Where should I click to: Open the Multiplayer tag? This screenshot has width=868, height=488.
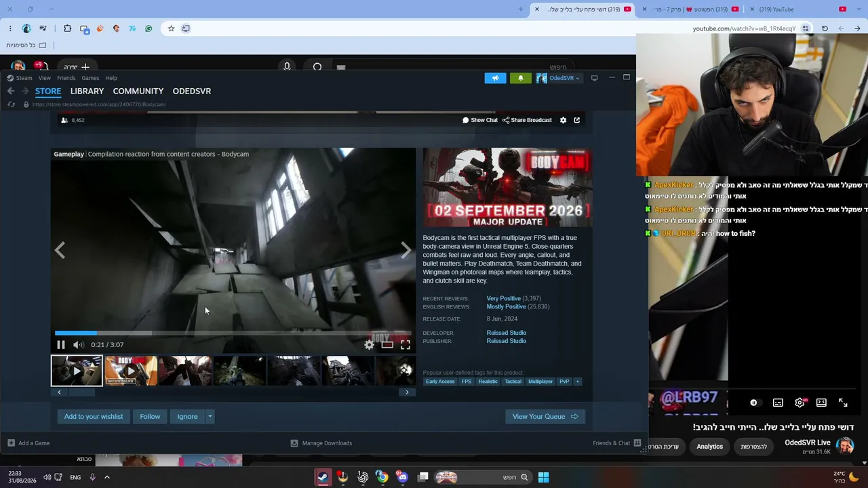(x=540, y=382)
